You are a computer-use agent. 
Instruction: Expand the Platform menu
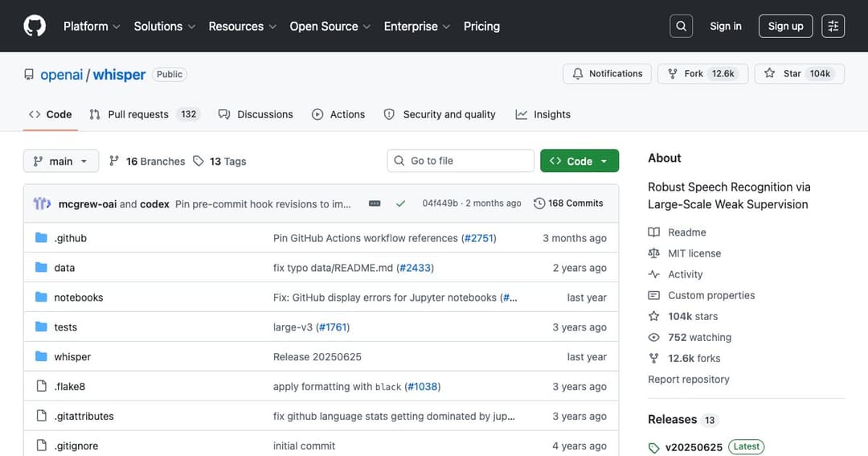(x=92, y=26)
